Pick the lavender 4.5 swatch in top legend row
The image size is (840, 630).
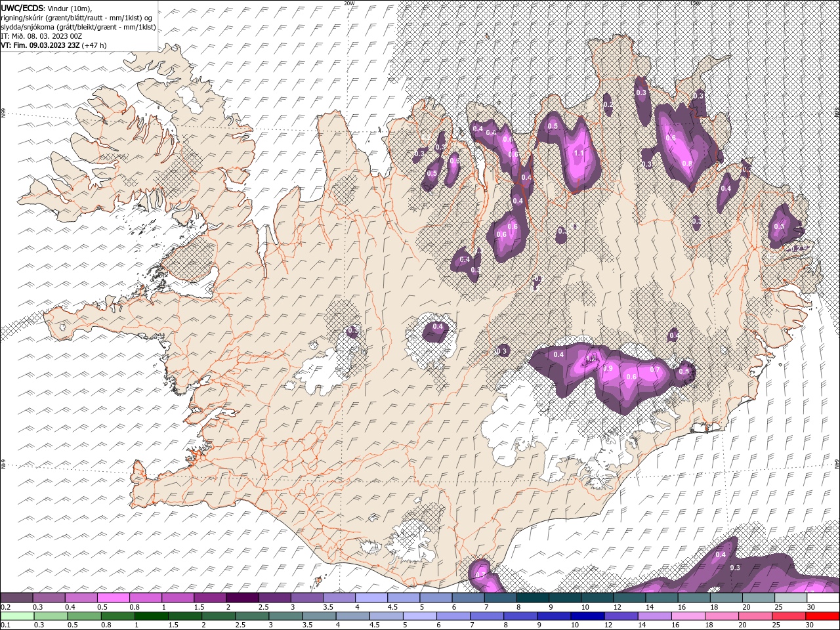(x=402, y=598)
